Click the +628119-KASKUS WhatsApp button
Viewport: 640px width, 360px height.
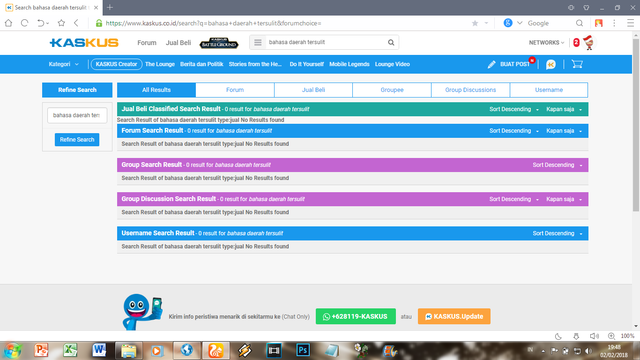point(356,316)
